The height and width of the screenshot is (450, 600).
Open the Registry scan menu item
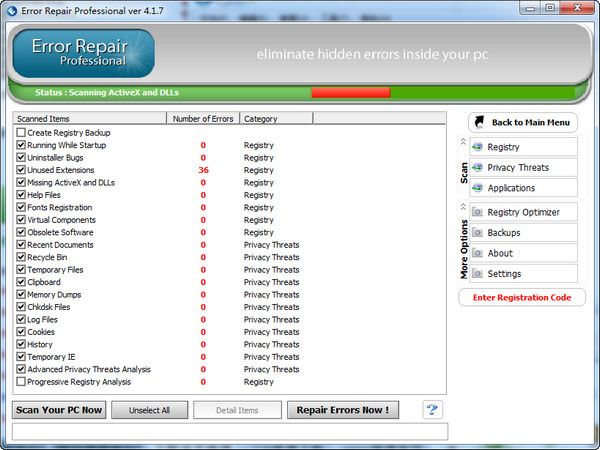(523, 147)
